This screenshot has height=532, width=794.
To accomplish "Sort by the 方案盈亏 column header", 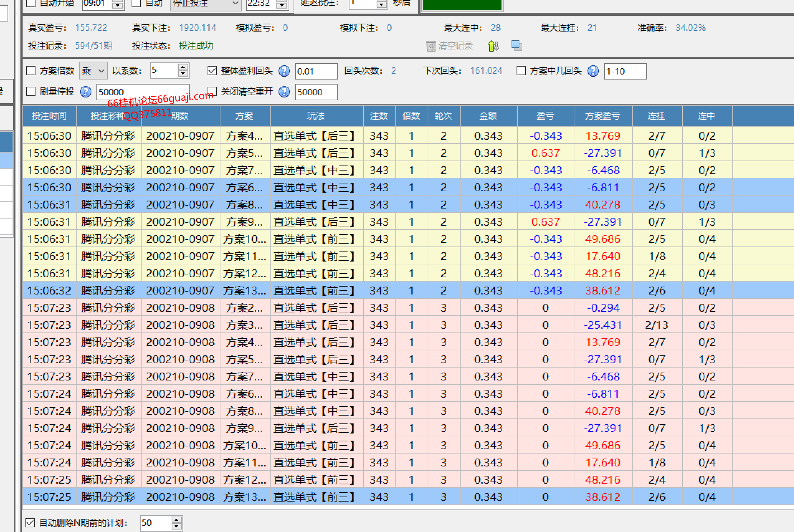I will coord(603,116).
